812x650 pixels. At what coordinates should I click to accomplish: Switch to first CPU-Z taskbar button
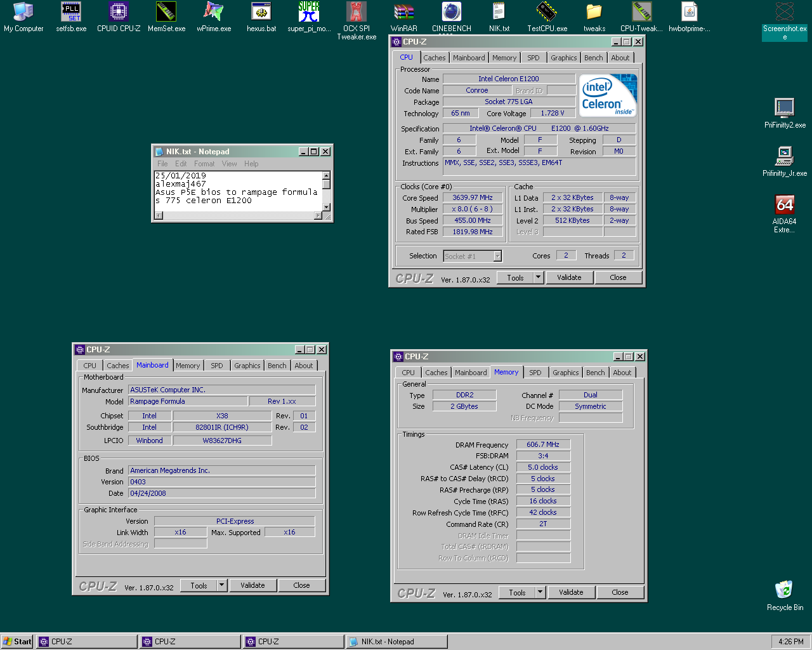(87, 642)
